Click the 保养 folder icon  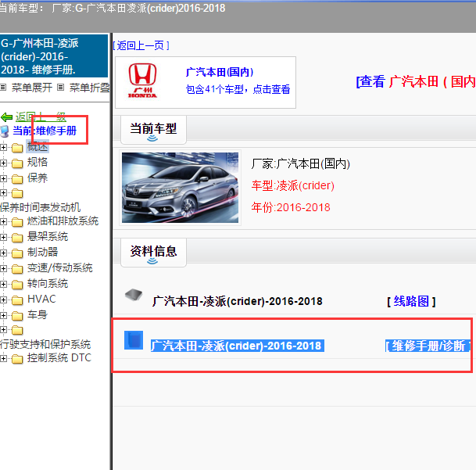pos(17,179)
